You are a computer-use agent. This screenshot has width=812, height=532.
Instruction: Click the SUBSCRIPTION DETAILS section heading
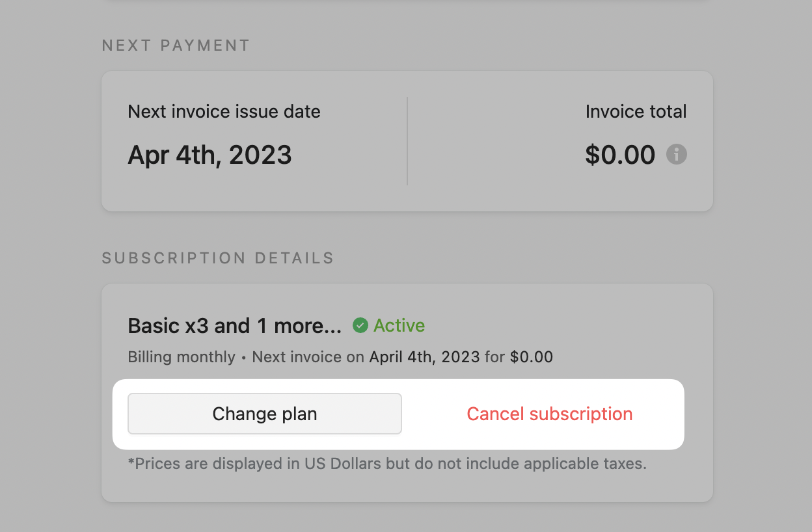point(218,258)
